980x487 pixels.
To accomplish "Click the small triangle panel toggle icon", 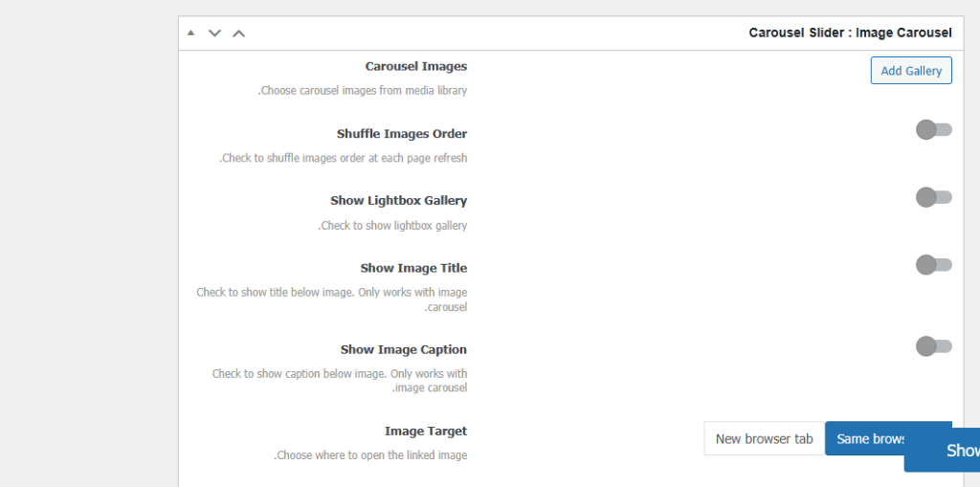I will 190,33.
